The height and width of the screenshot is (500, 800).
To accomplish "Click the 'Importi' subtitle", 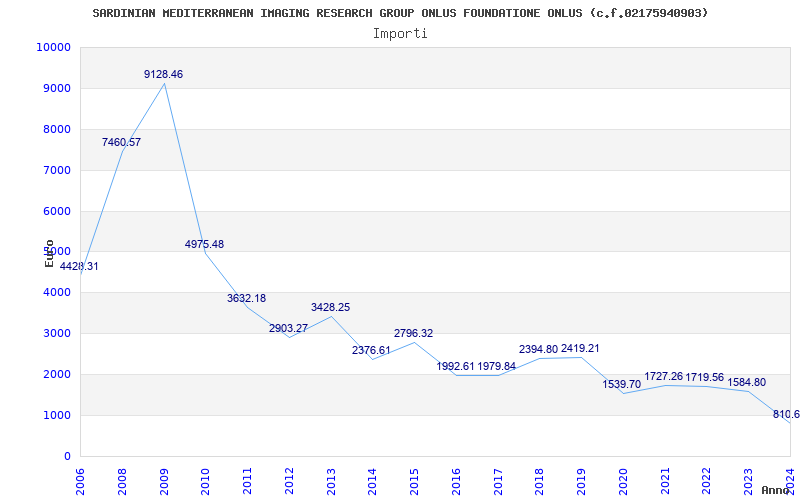I will (x=400, y=34).
